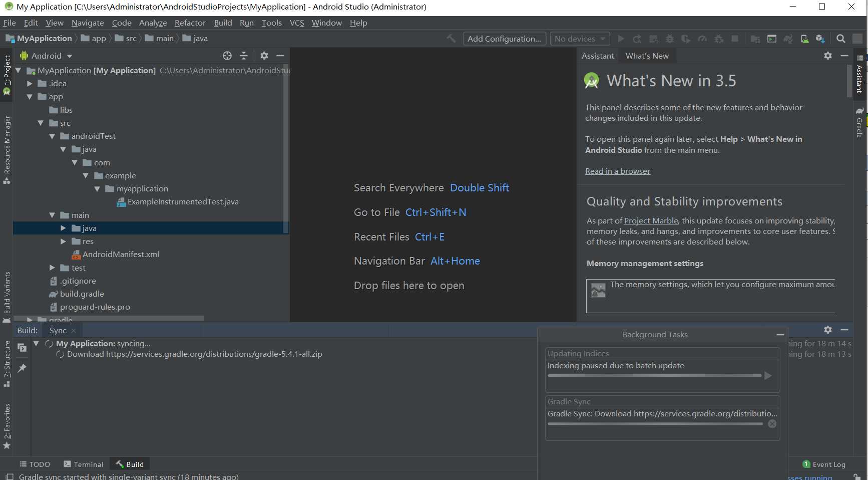Click the Search Everywhere magnifier icon
This screenshot has width=868, height=480.
[841, 39]
